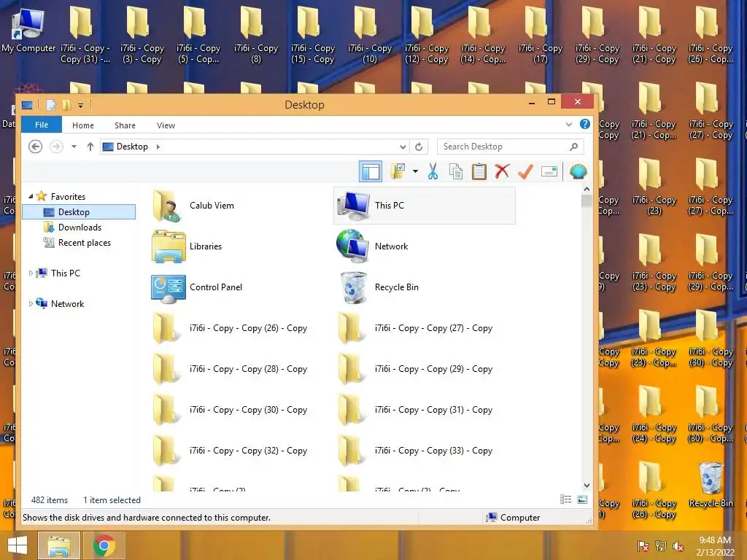Open Customize Quick Access Toolbar dropdown
The image size is (747, 560).
pyautogui.click(x=80, y=105)
